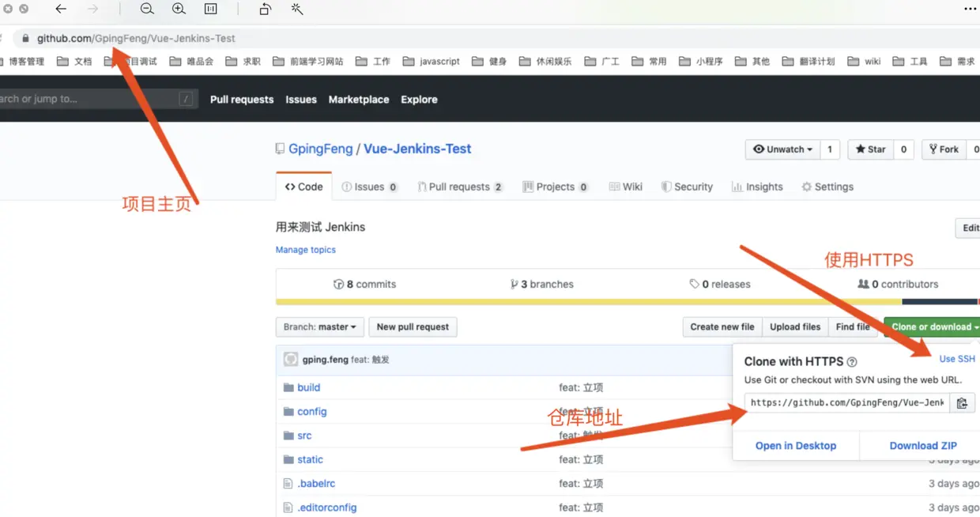Click the Use SSH link
The height and width of the screenshot is (517, 980).
(x=957, y=359)
